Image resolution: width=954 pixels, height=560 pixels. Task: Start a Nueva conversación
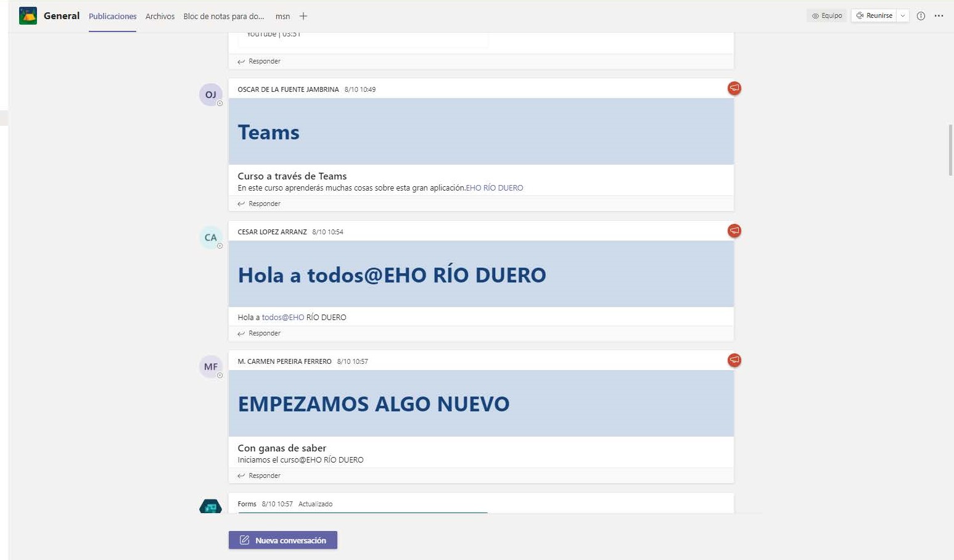[x=283, y=540]
